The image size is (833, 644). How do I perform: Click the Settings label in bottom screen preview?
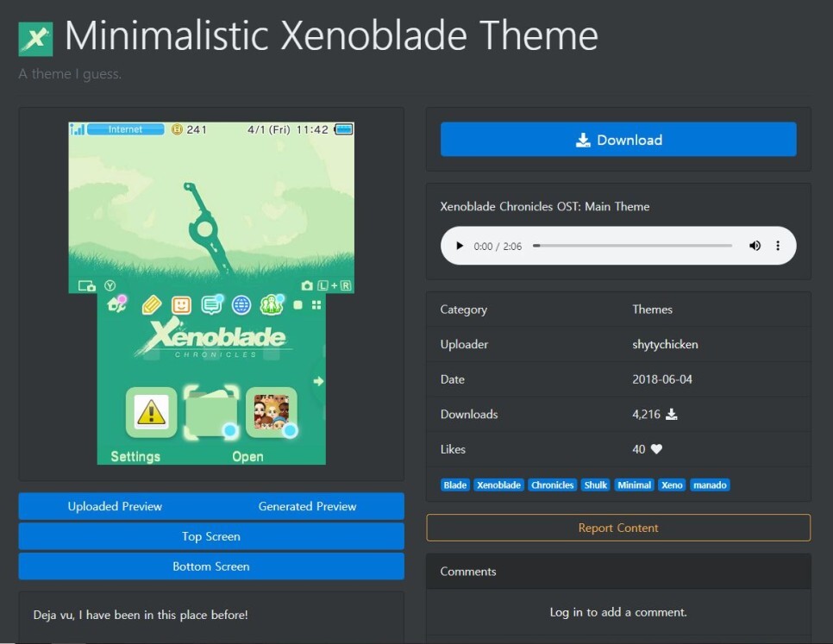(x=135, y=457)
